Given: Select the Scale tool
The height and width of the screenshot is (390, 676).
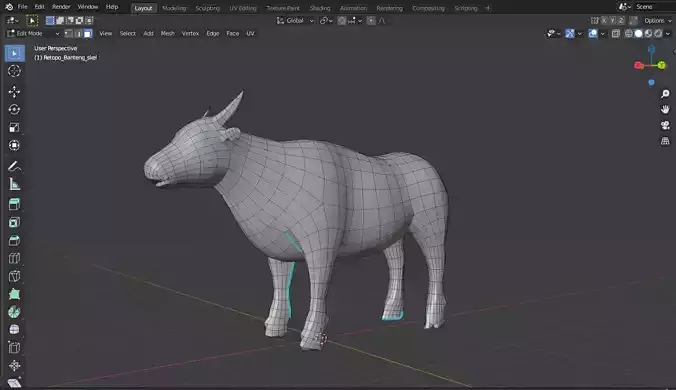Looking at the screenshot, I should pos(14,128).
